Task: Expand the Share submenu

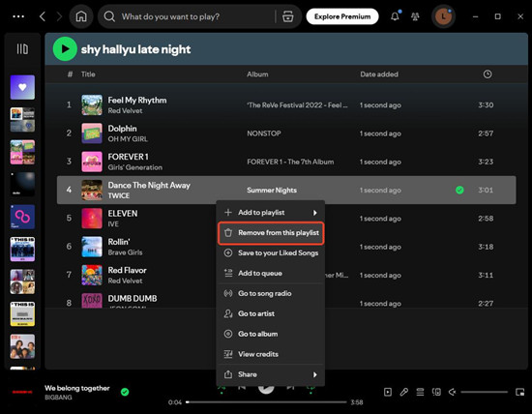Action: [271, 374]
